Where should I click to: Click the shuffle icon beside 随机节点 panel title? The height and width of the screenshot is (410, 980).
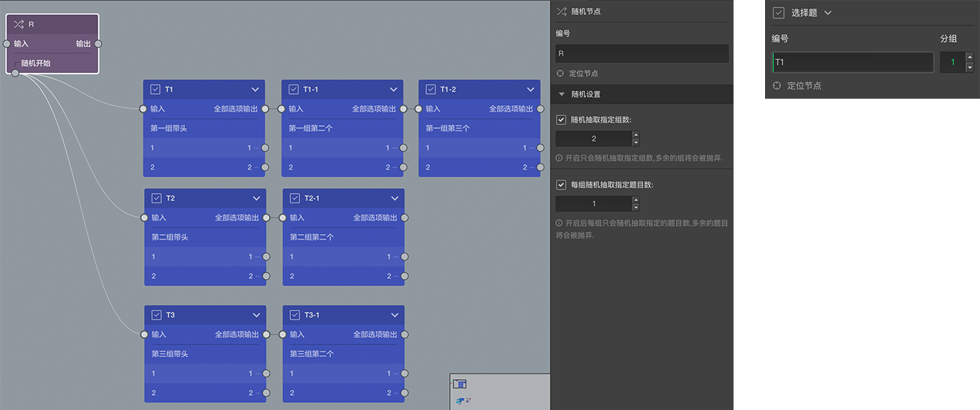pyautogui.click(x=562, y=11)
